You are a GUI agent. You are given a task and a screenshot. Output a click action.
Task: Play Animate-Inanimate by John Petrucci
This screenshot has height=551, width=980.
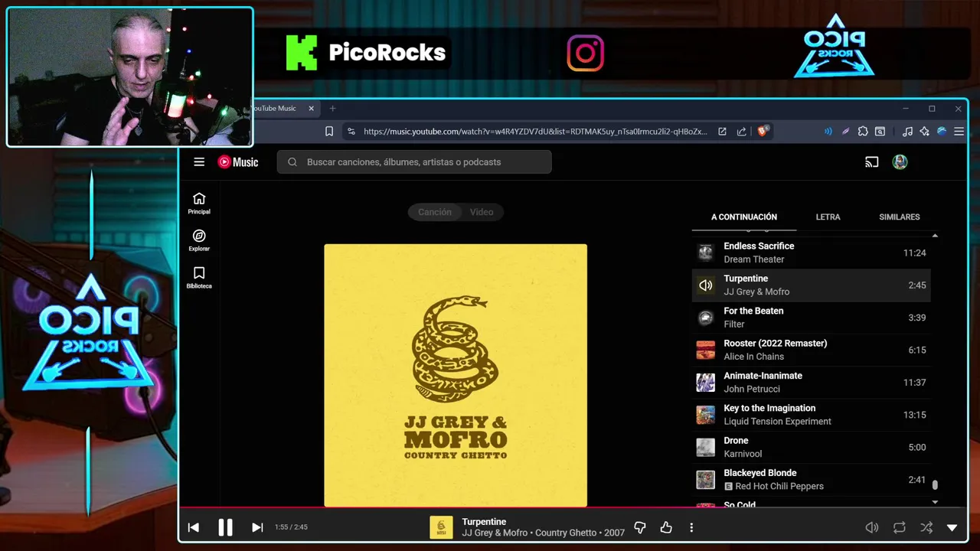coord(811,382)
